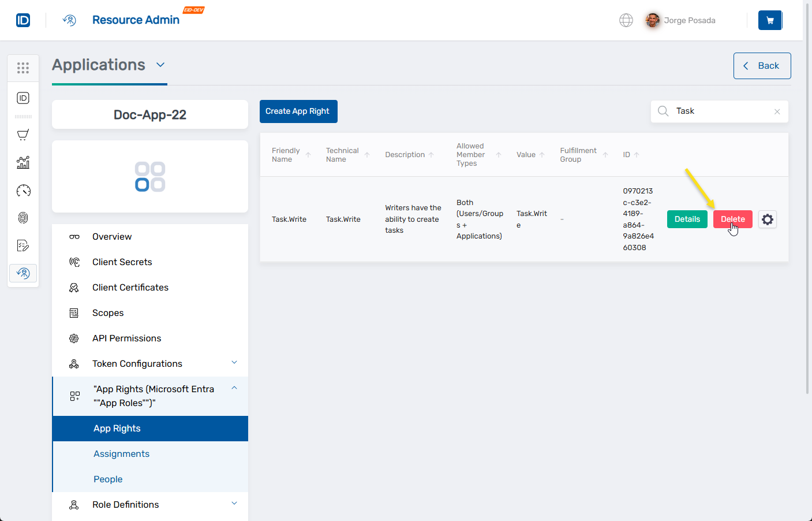Collapse the App Rights Microsoft Entra section

(x=234, y=388)
